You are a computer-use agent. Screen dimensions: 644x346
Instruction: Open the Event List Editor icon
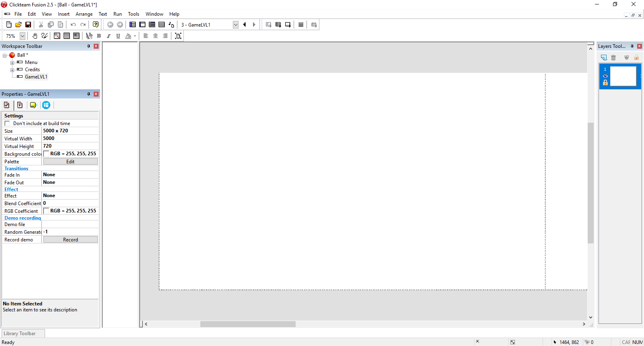161,25
